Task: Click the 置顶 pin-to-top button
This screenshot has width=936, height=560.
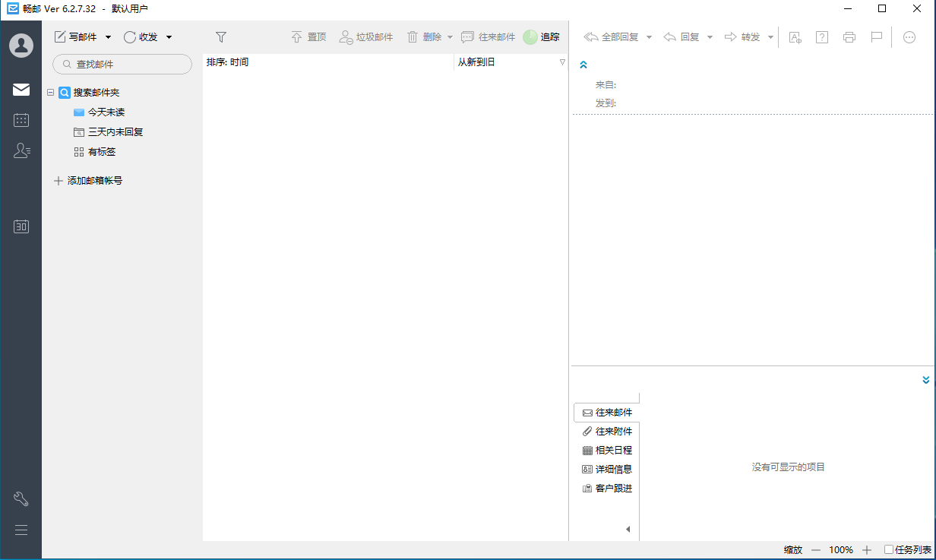Action: (308, 36)
